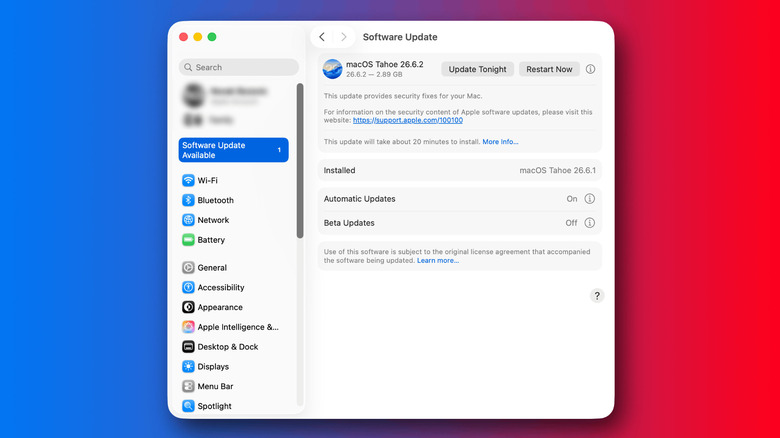
Task: Click the Spotlight sidebar label
Action: (214, 406)
